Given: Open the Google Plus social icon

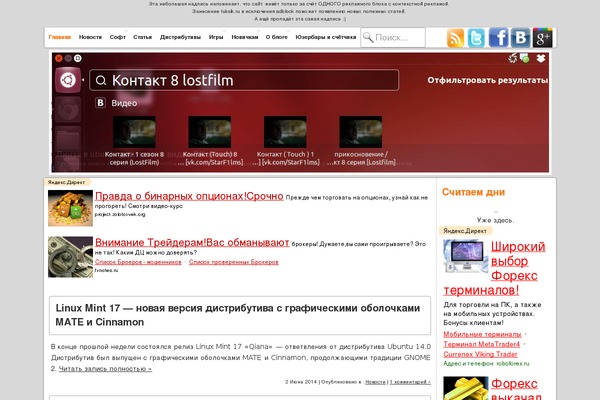Looking at the screenshot, I should coord(542,38).
